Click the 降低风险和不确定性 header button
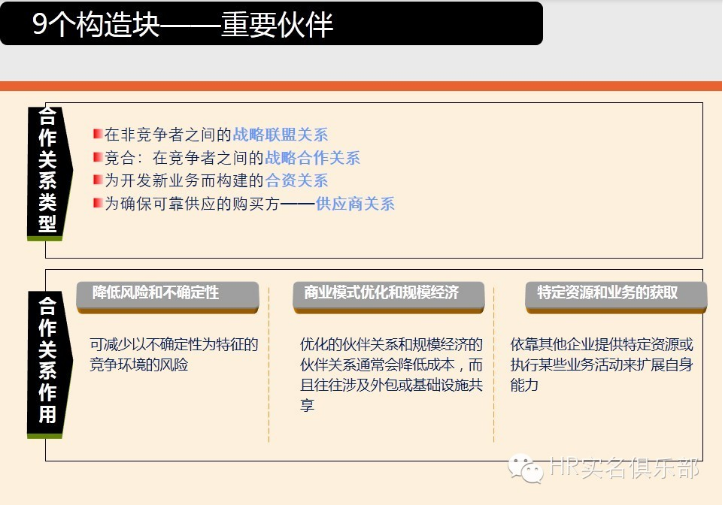The height and width of the screenshot is (517, 723). (167, 297)
